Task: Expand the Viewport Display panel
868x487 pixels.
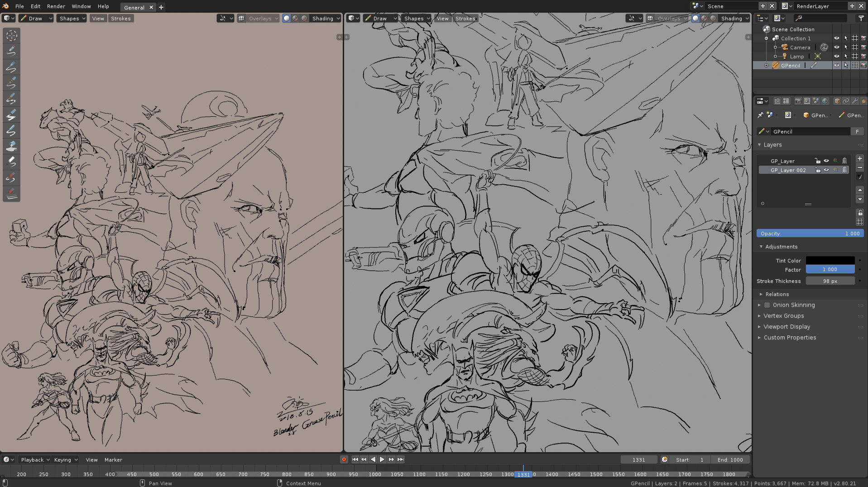Action: pos(759,327)
